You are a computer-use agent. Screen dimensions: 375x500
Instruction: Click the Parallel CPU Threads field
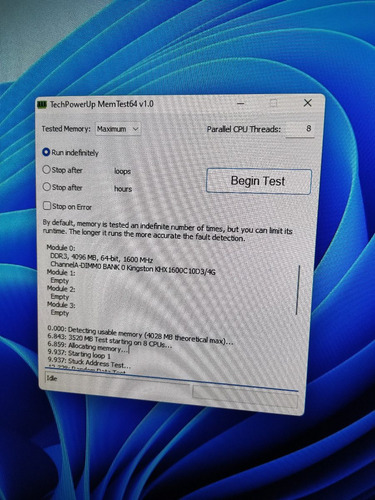tap(300, 128)
